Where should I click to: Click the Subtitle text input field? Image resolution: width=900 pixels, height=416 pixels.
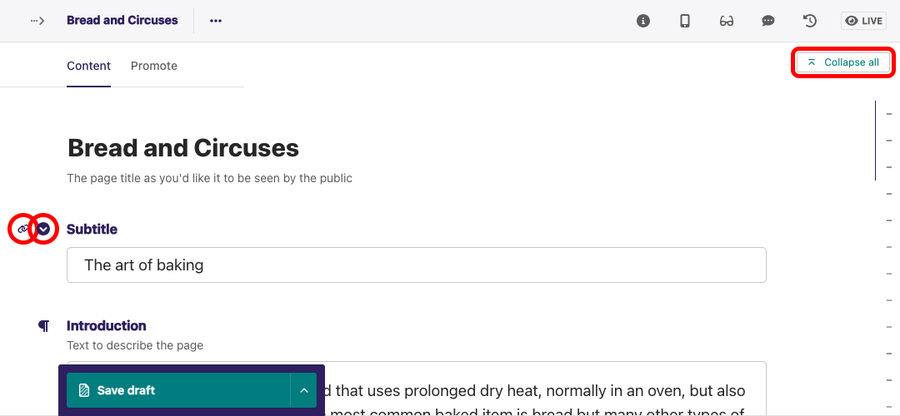(417, 265)
